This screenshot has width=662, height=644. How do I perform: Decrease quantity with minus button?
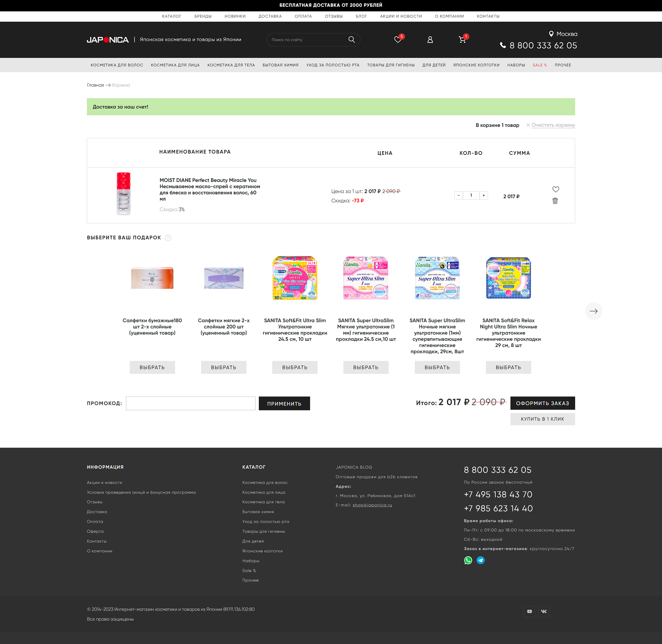coord(458,195)
